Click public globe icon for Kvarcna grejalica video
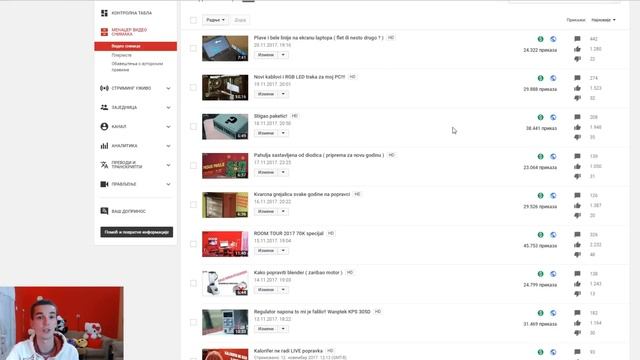 point(553,196)
